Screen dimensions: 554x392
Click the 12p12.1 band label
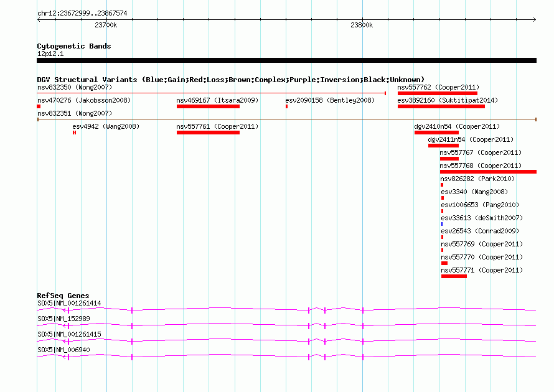(x=50, y=54)
